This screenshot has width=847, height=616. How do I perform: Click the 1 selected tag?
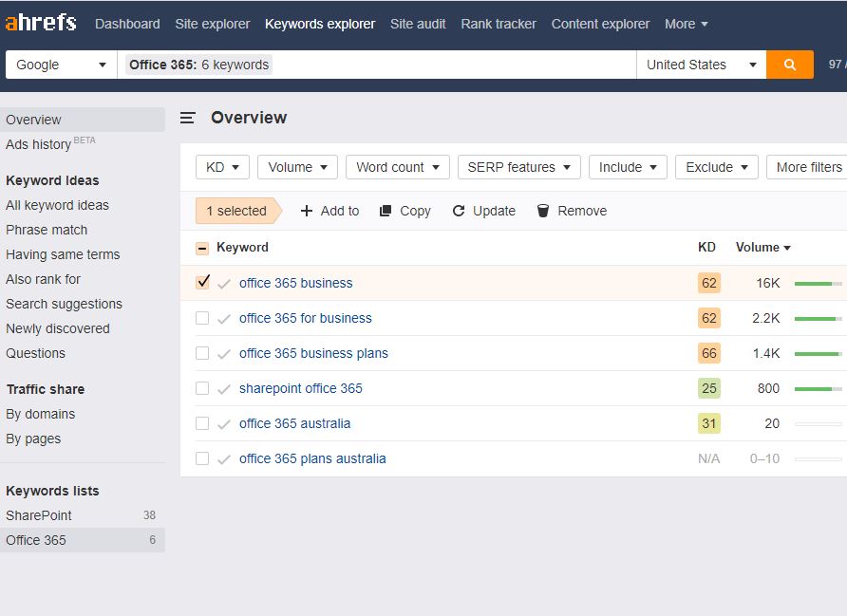coord(238,211)
